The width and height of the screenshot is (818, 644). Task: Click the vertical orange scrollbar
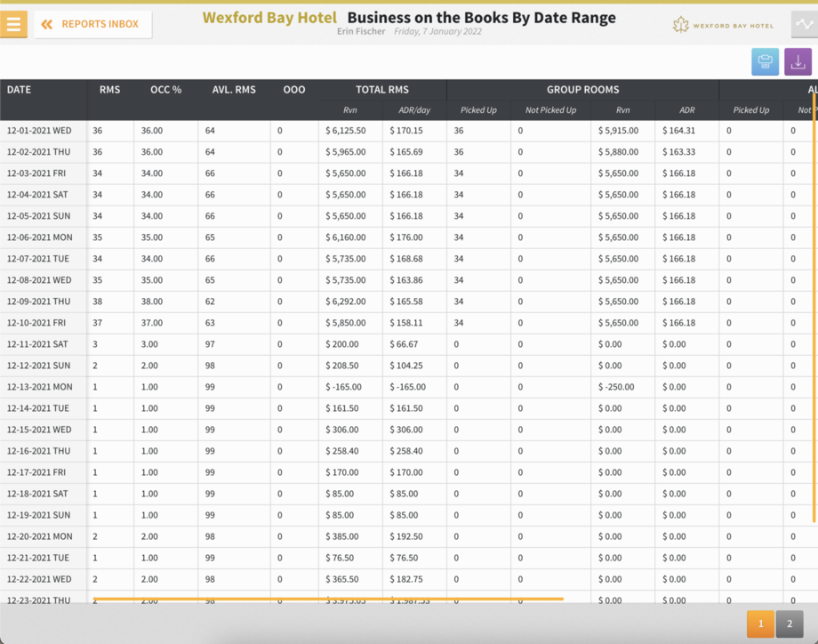(x=814, y=308)
